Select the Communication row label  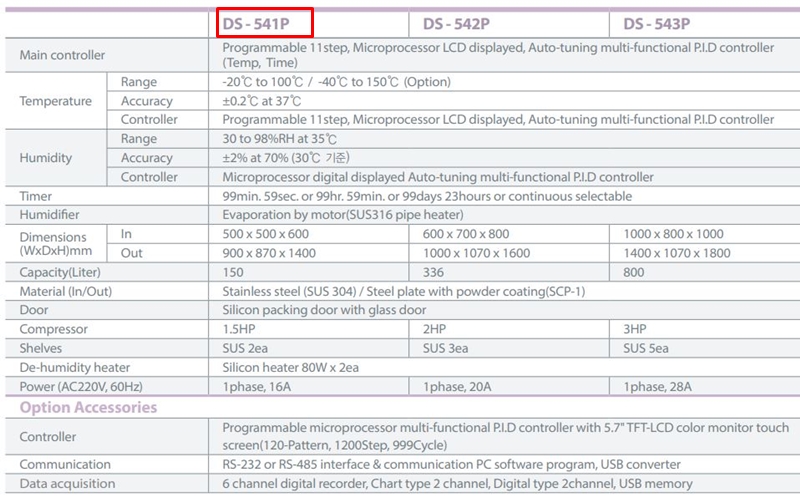click(65, 465)
